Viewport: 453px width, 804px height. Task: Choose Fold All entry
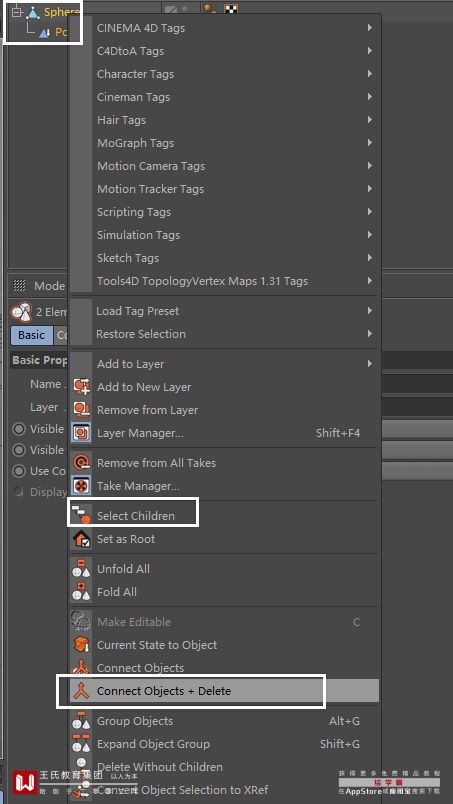225,591
